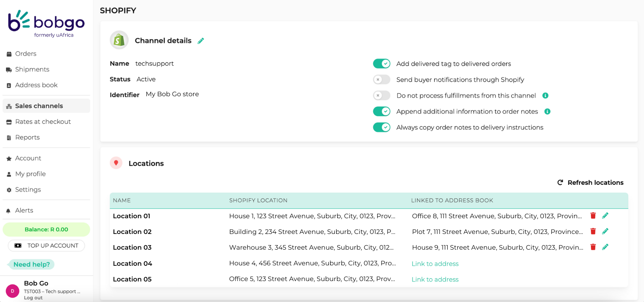Click the Shipments truck icon
This screenshot has width=644, height=302.
point(9,70)
